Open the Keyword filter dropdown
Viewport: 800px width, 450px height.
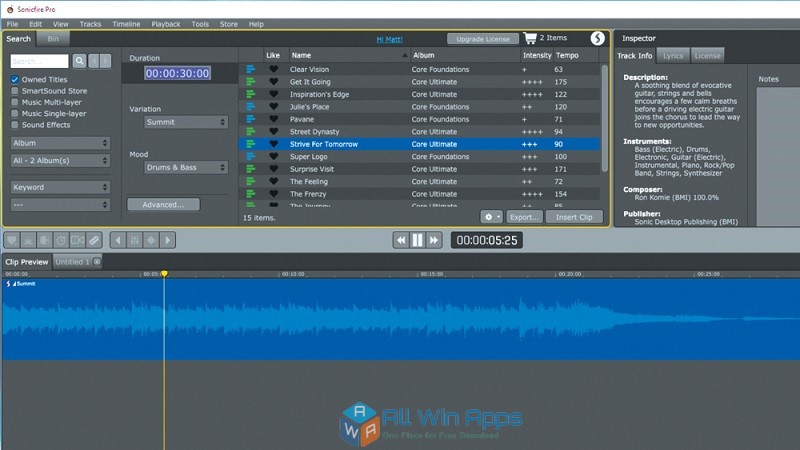coord(60,187)
